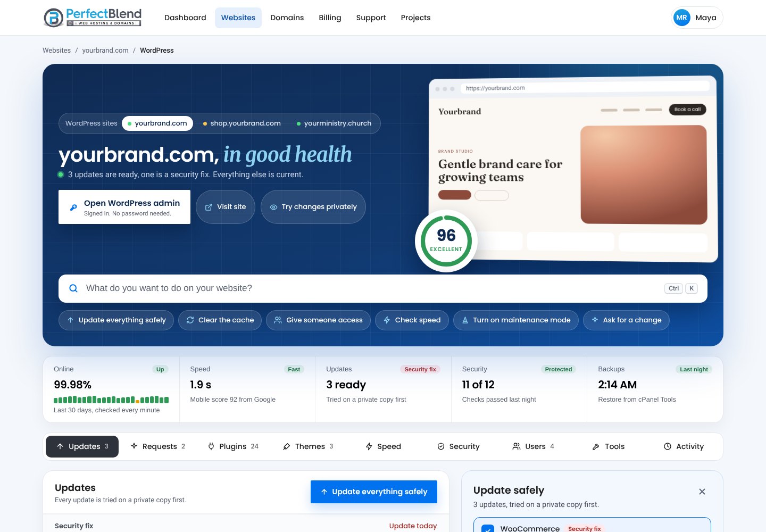
Task: Switch to the Requests tab
Action: (158, 447)
